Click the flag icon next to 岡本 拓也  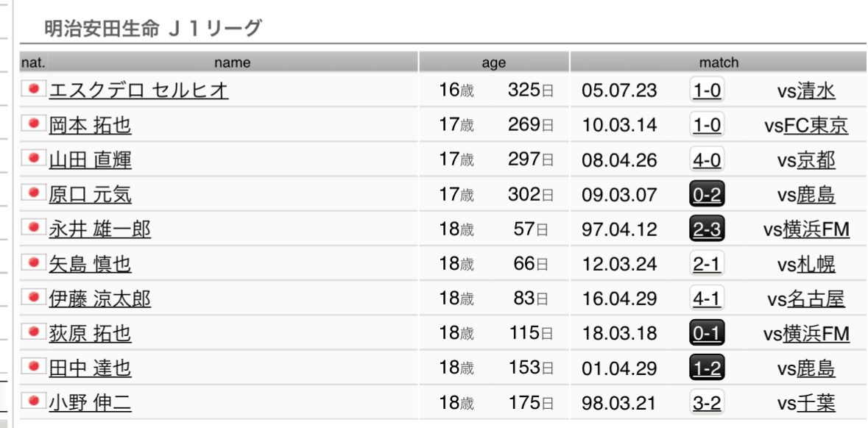[33, 124]
